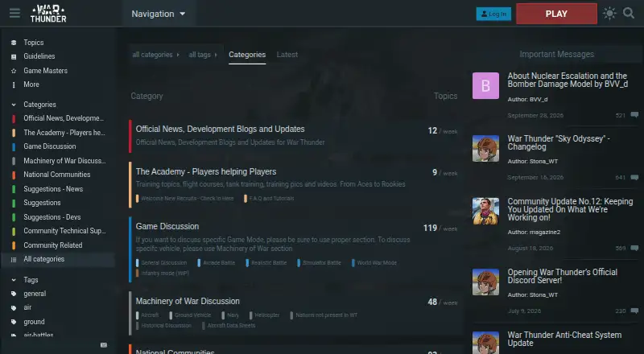This screenshot has height=354, width=644.
Task: Open Infantry mode (WIP) subcategory
Action: coord(165,273)
